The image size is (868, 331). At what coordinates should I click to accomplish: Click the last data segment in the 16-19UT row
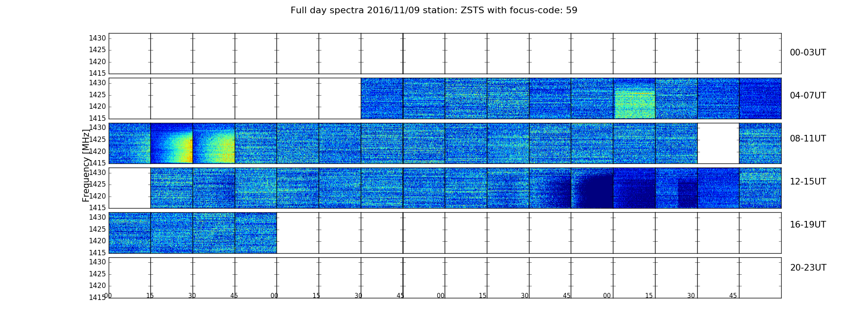(x=256, y=233)
